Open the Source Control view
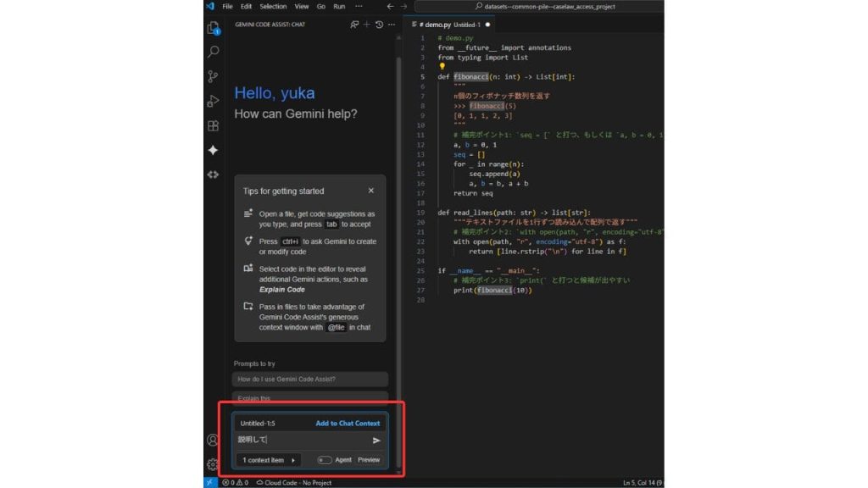The image size is (868, 488). (x=213, y=76)
